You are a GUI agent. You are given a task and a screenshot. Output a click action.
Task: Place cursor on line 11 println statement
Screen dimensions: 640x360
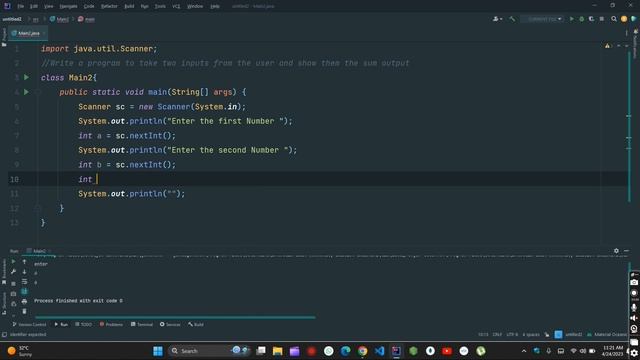click(x=131, y=193)
